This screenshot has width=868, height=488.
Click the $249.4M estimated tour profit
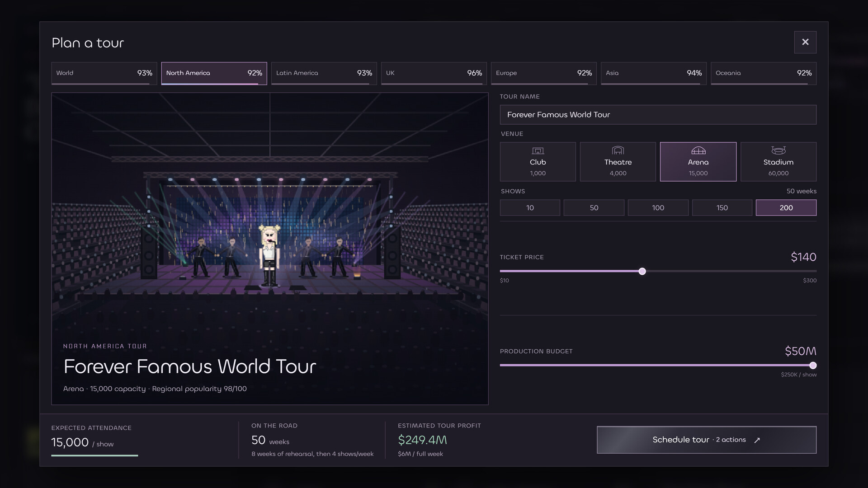422,440
